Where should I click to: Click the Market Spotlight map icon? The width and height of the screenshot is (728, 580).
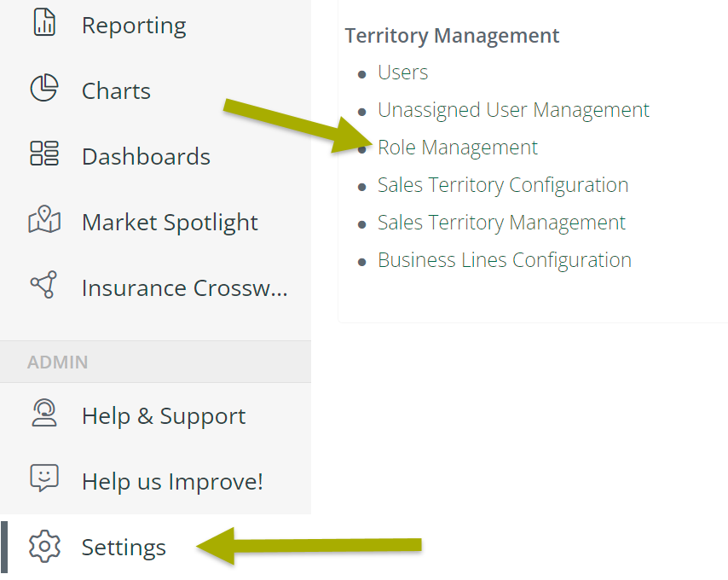[44, 218]
